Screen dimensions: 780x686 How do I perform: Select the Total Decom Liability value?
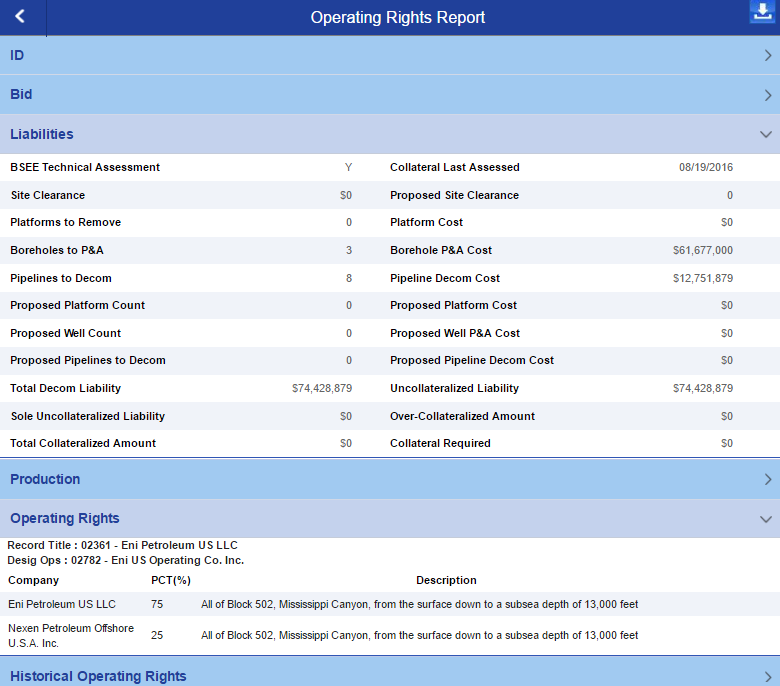(x=321, y=388)
